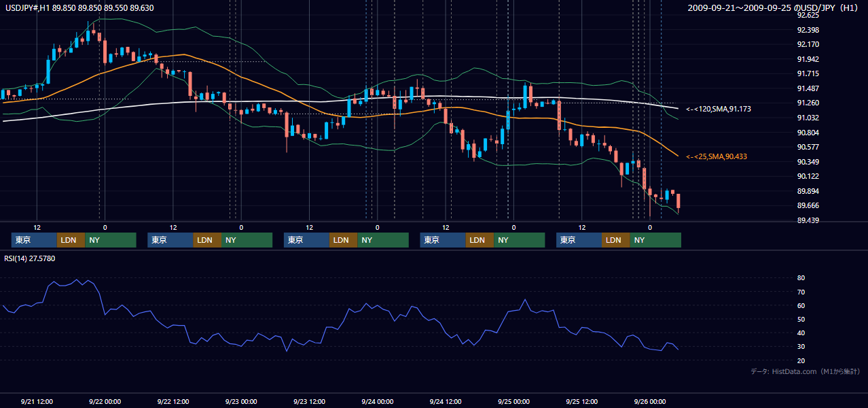Click the 91.032 price axis label
Screen dimensions: 868x408
click(x=807, y=118)
